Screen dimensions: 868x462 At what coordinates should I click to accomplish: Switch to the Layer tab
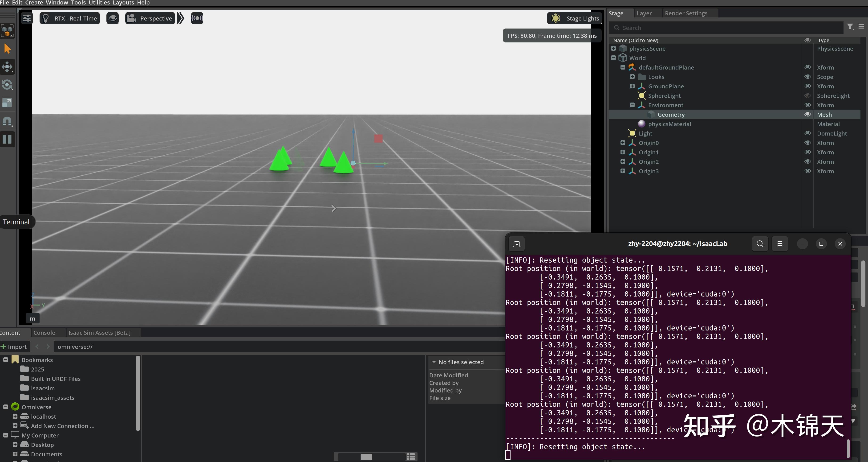click(x=644, y=13)
